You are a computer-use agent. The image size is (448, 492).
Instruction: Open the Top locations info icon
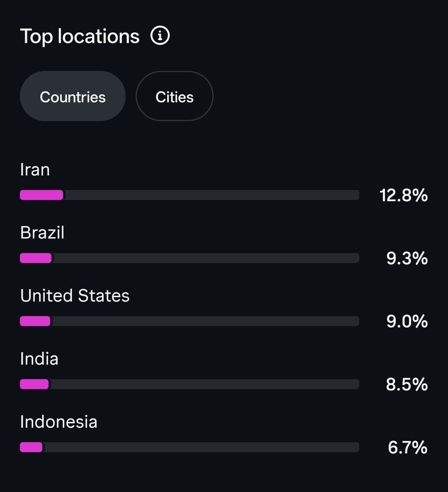point(160,35)
